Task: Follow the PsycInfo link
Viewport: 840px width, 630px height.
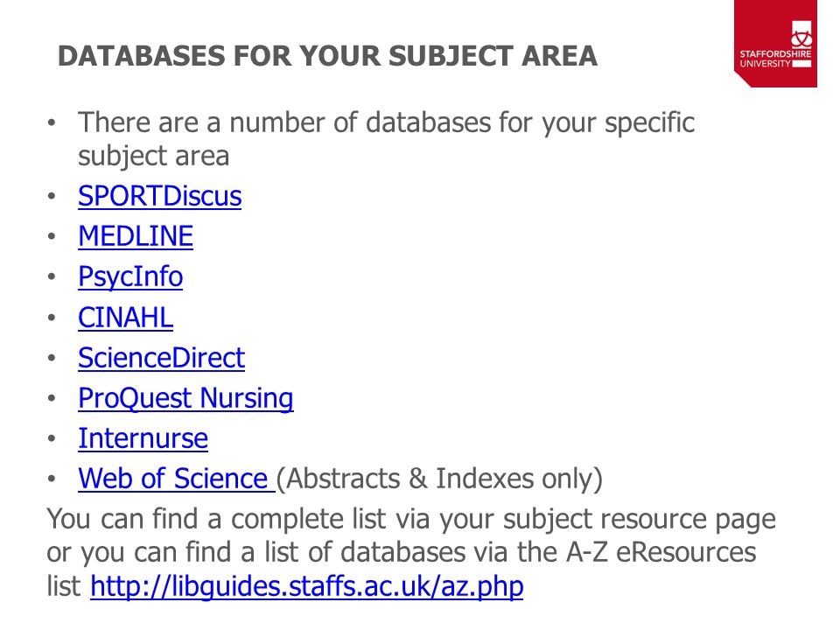Action: pyautogui.click(x=130, y=277)
